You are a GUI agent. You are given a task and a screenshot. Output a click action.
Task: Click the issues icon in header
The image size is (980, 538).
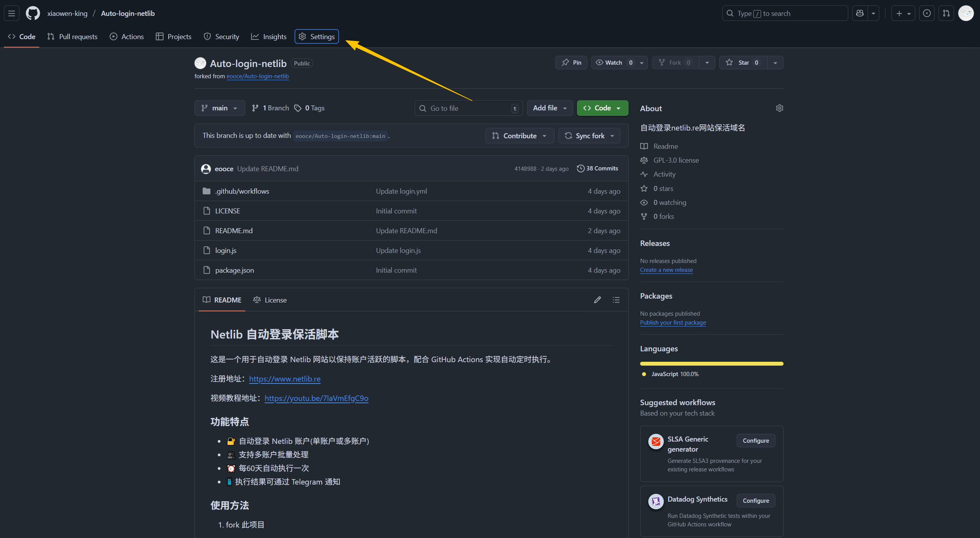coord(927,14)
